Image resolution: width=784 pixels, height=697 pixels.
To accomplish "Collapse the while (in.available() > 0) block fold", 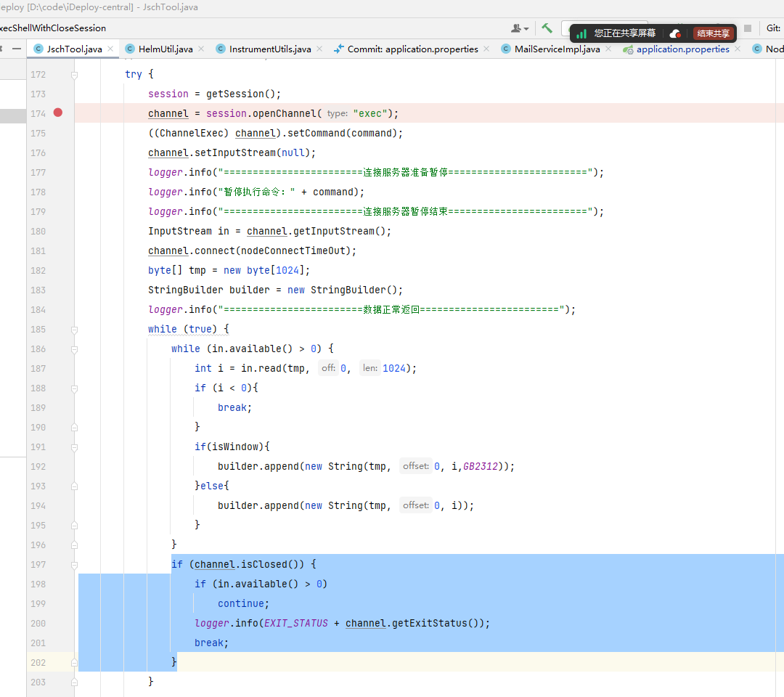I will pos(75,349).
